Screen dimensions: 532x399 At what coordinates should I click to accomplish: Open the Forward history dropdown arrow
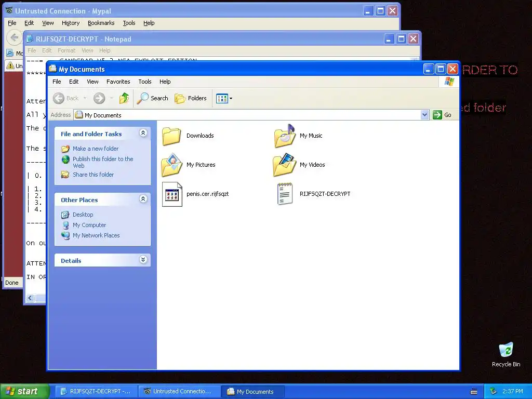(x=111, y=98)
